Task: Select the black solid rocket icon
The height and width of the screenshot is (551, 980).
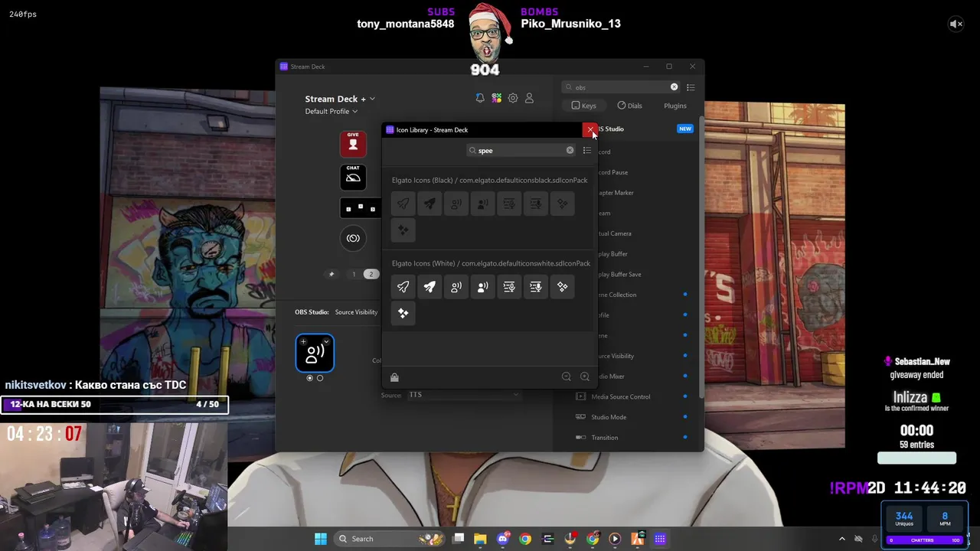Action: 430,204
